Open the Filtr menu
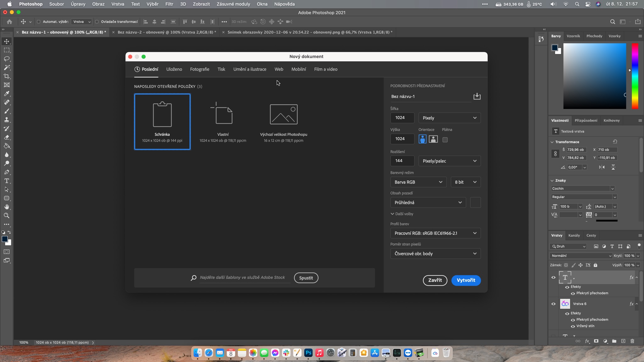Screen dimensions: 644x362 169,4
